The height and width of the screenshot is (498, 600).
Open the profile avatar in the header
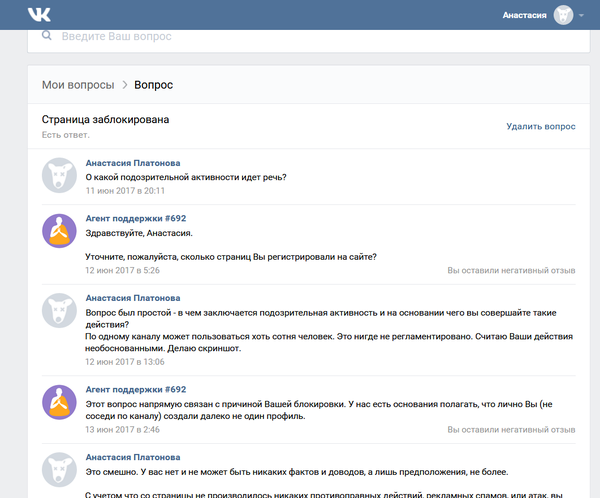tap(563, 16)
